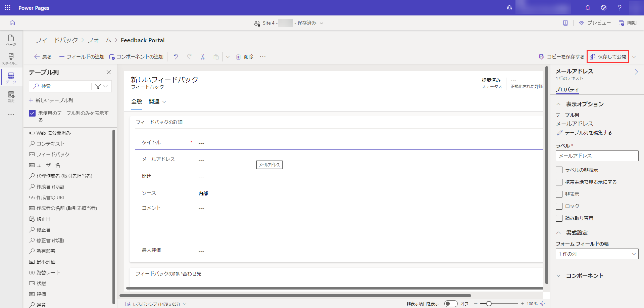Open the Setup workspace icon

11,96
